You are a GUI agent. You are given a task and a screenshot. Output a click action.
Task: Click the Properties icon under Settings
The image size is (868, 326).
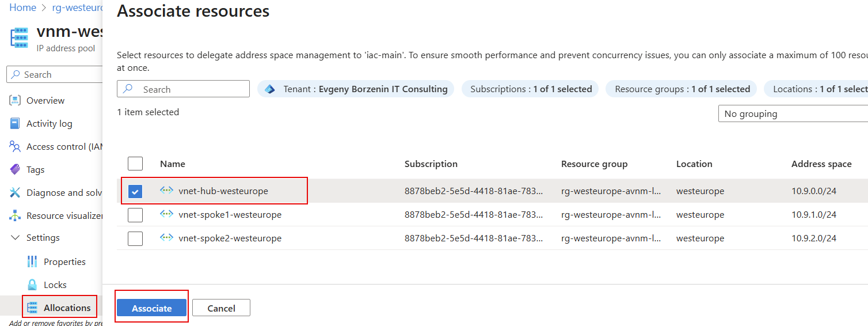pos(32,261)
